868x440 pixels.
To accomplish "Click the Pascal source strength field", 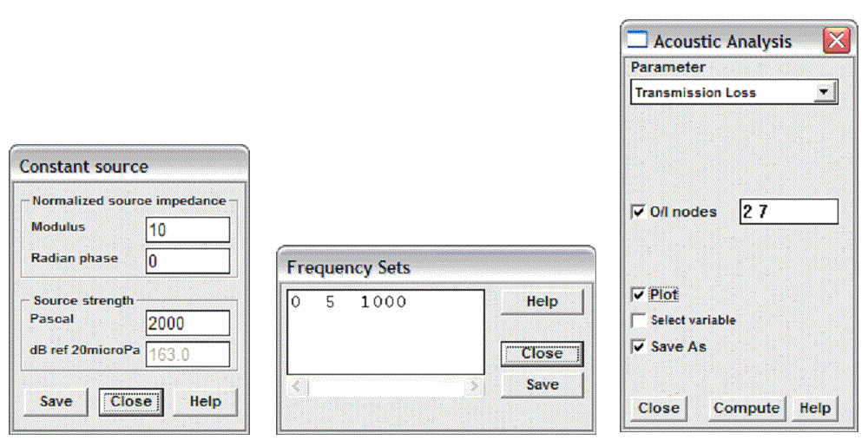I will (187, 323).
